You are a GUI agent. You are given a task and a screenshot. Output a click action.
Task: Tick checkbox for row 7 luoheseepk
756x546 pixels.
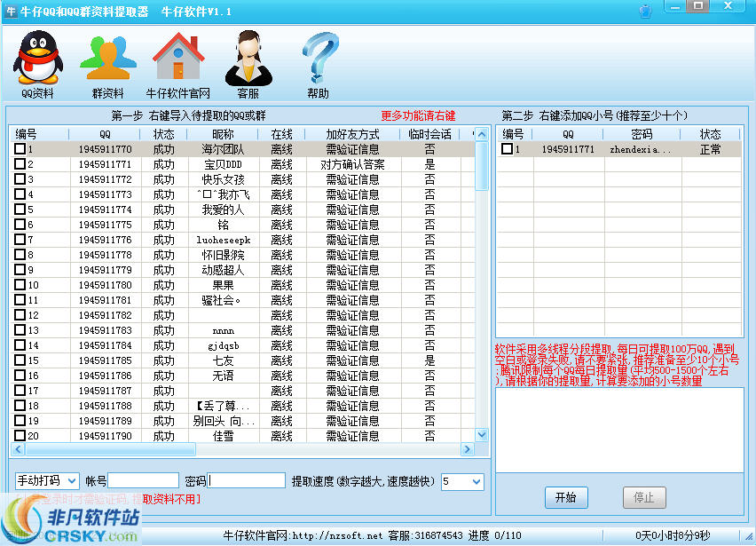click(x=20, y=239)
